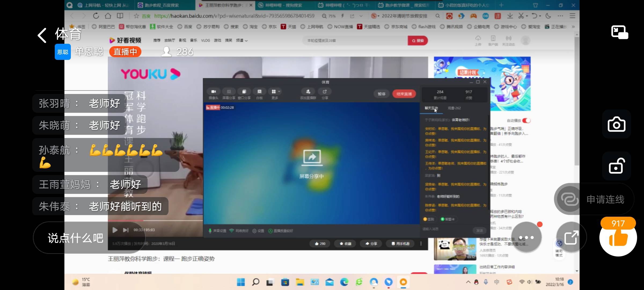
Task: Click the 屏幕分享 screen share icon
Action: [229, 91]
